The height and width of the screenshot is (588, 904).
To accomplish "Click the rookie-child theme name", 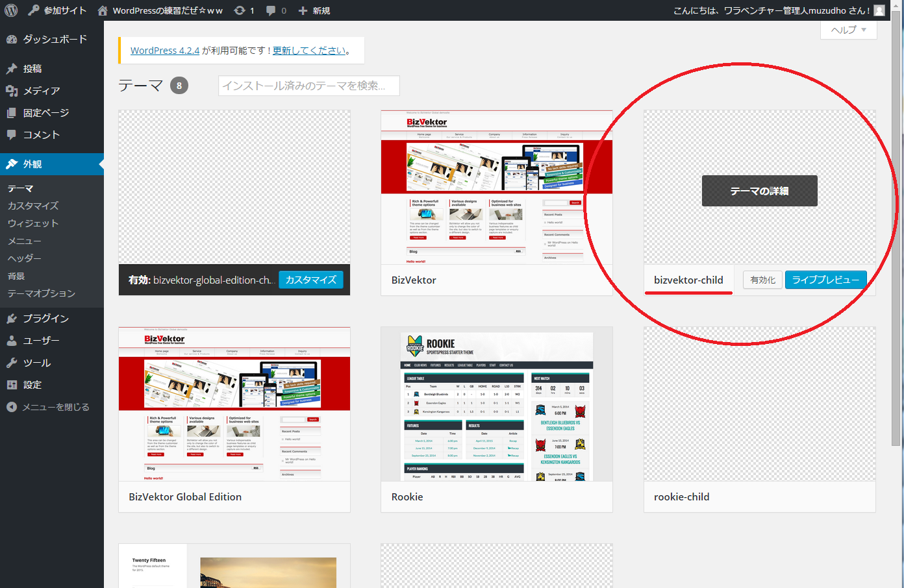I will coord(682,496).
